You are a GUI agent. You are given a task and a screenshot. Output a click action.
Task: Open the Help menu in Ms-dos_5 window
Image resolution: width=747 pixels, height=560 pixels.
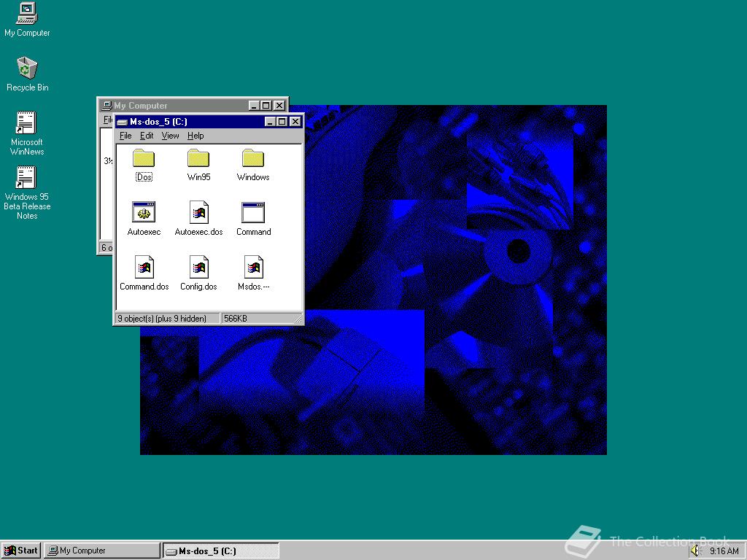(196, 136)
